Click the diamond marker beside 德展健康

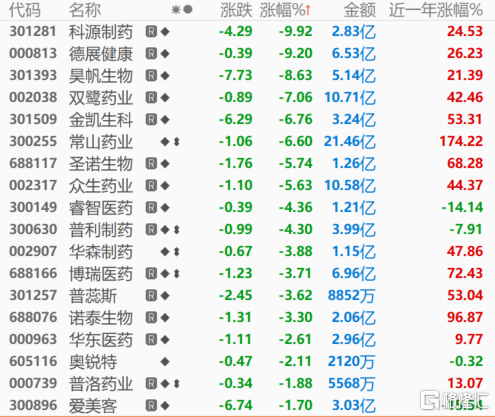point(165,54)
